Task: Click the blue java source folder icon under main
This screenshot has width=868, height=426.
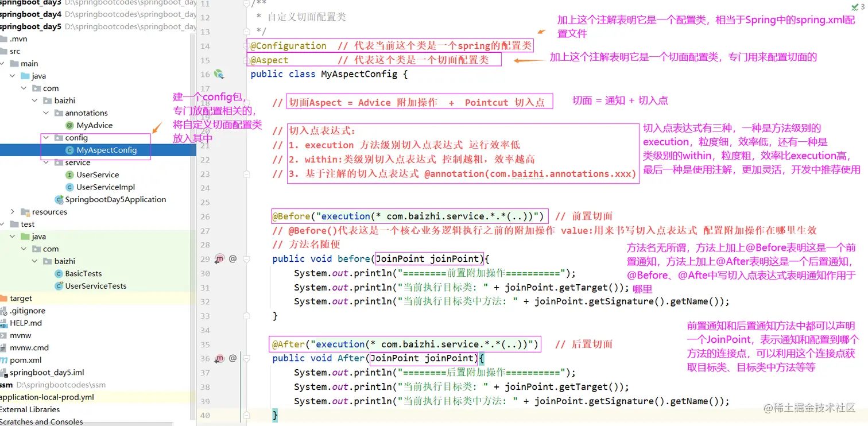Action: click(x=25, y=76)
